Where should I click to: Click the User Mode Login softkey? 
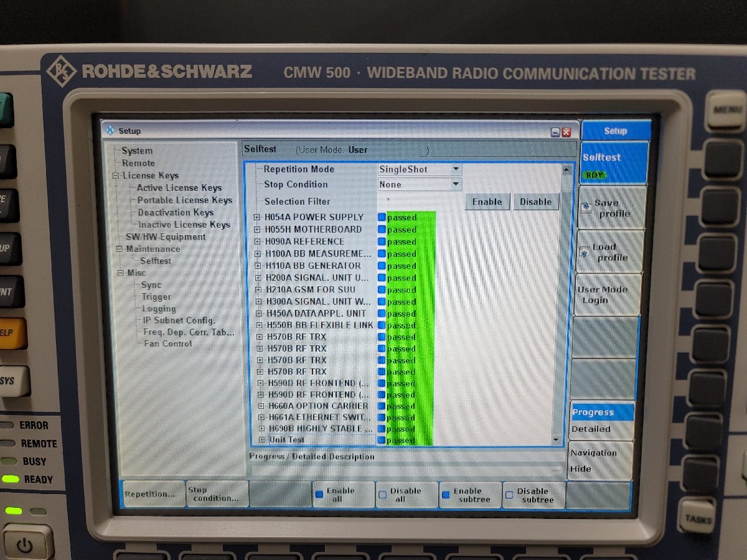(x=608, y=295)
